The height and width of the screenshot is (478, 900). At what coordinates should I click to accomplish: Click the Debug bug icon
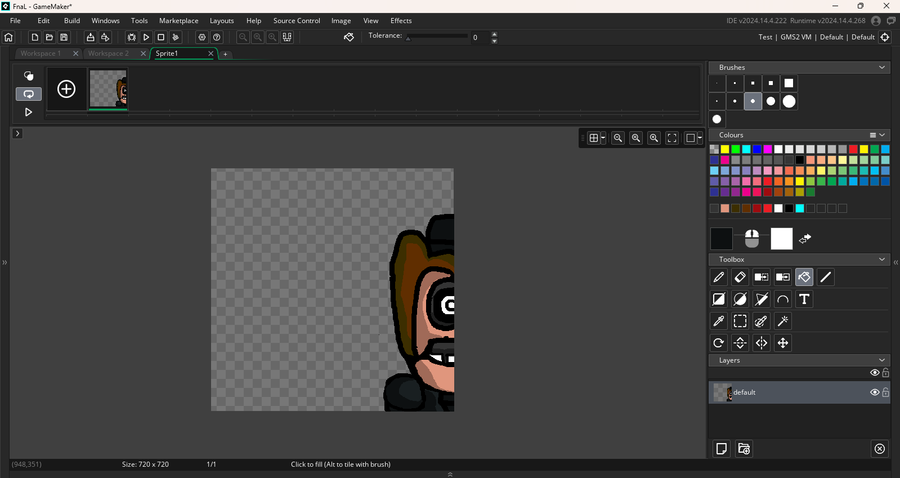pyautogui.click(x=131, y=37)
